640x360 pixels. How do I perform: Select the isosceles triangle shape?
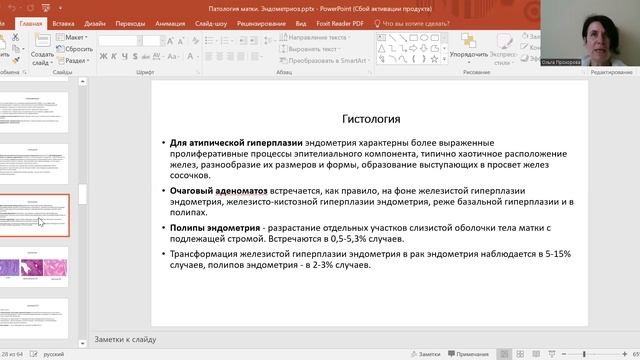(x=381, y=49)
